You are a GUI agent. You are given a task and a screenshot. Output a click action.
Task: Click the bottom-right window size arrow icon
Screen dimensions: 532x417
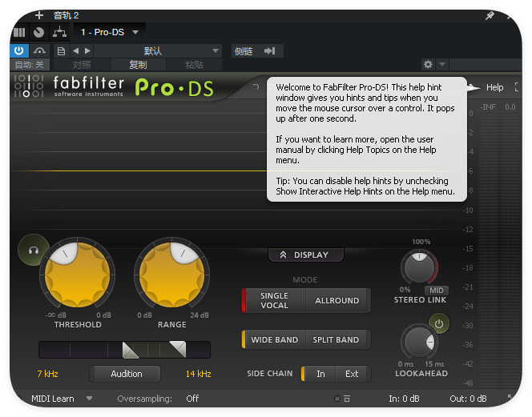(510, 396)
